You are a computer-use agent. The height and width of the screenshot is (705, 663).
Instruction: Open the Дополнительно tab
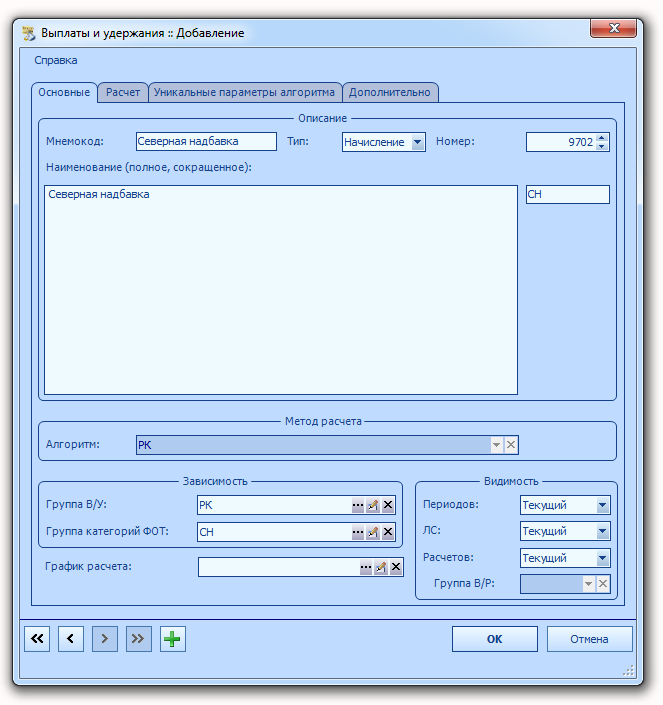(x=390, y=92)
